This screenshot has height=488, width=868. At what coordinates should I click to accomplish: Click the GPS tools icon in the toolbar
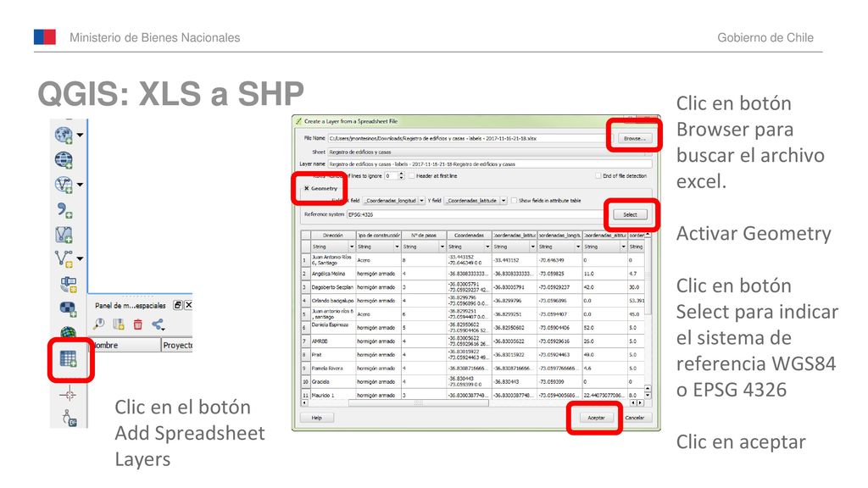click(x=69, y=418)
